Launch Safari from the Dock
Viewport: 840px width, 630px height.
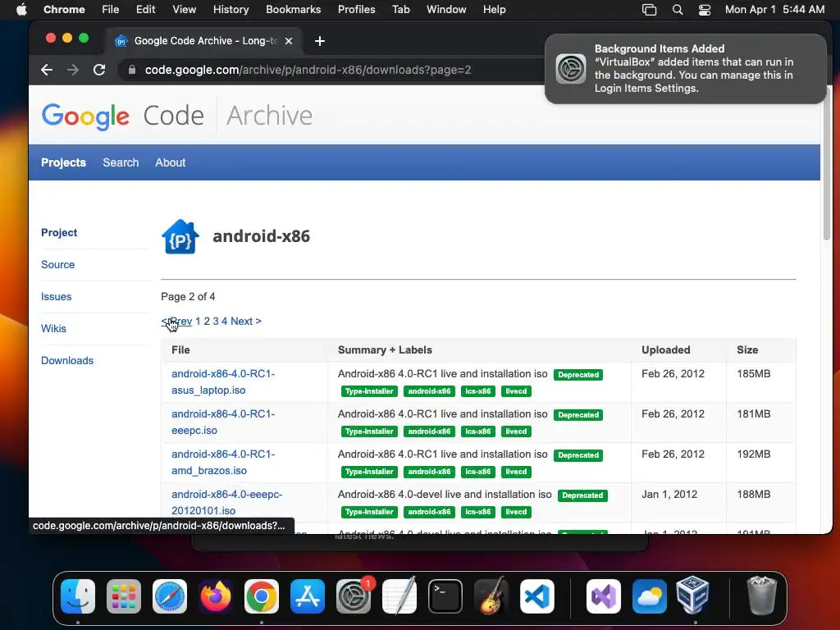[170, 596]
